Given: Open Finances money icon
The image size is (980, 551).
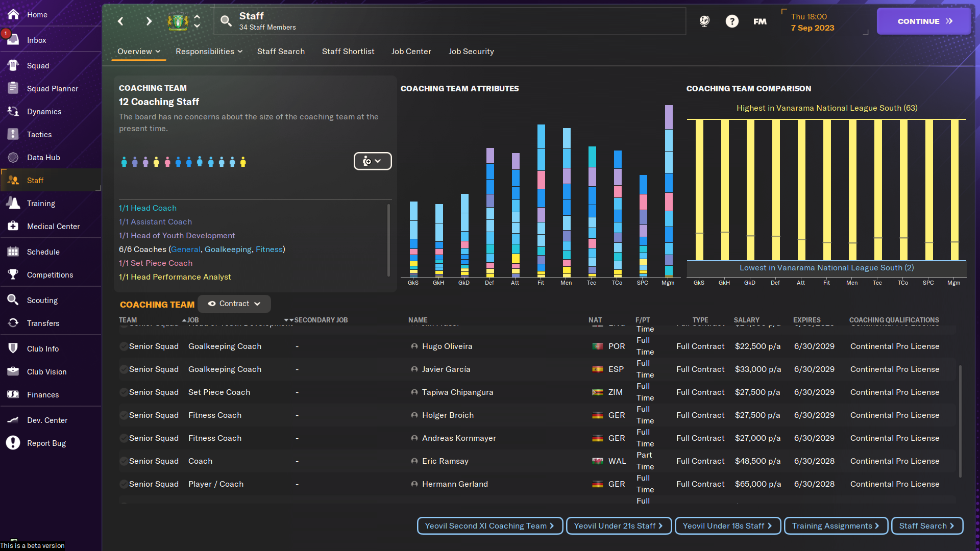Looking at the screenshot, I should 13,394.
